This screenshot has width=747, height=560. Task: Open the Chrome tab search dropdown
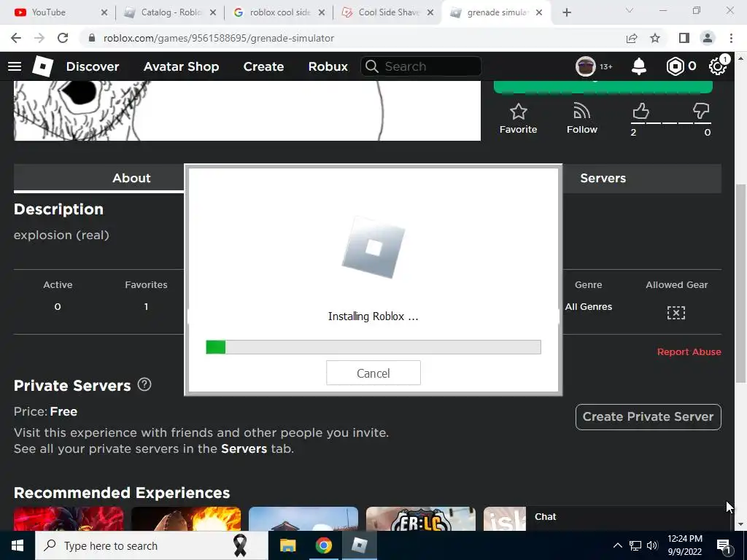tap(630, 10)
